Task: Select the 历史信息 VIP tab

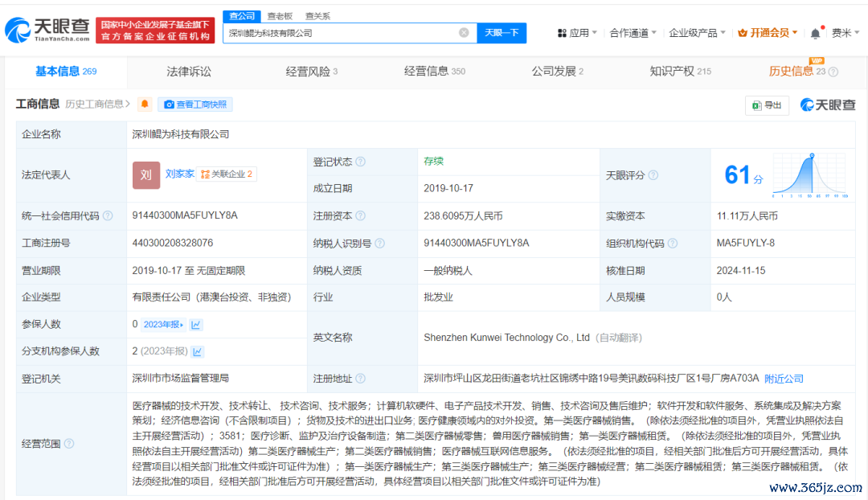Action: click(797, 72)
